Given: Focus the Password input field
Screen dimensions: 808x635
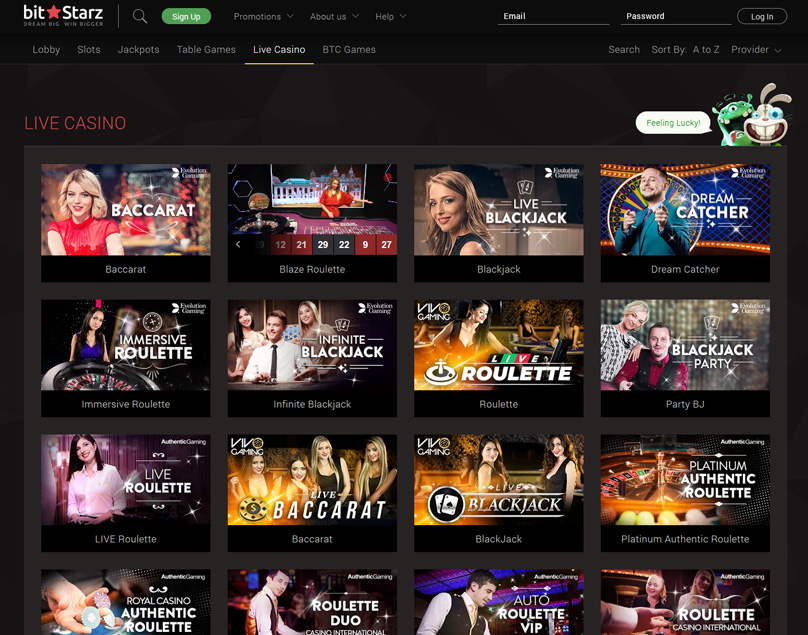Looking at the screenshot, I should pyautogui.click(x=676, y=16).
